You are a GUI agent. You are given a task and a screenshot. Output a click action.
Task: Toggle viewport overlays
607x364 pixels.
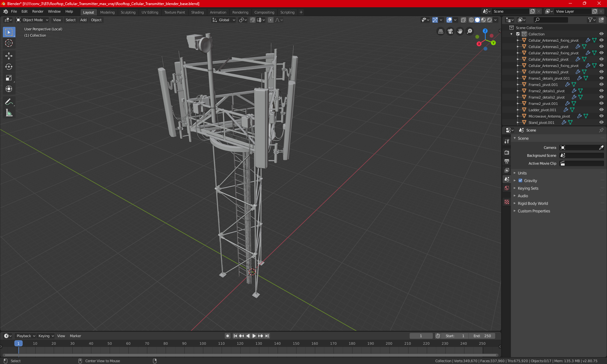click(x=449, y=20)
